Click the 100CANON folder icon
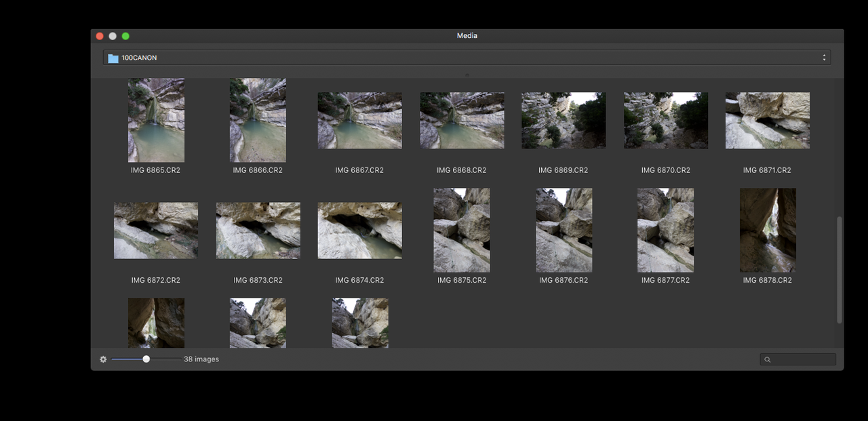The image size is (868, 421). click(113, 58)
